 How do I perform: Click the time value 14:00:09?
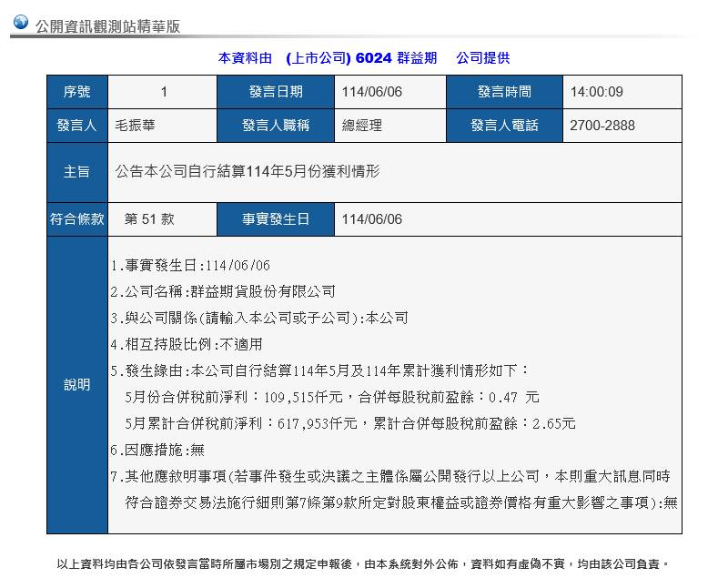click(597, 92)
